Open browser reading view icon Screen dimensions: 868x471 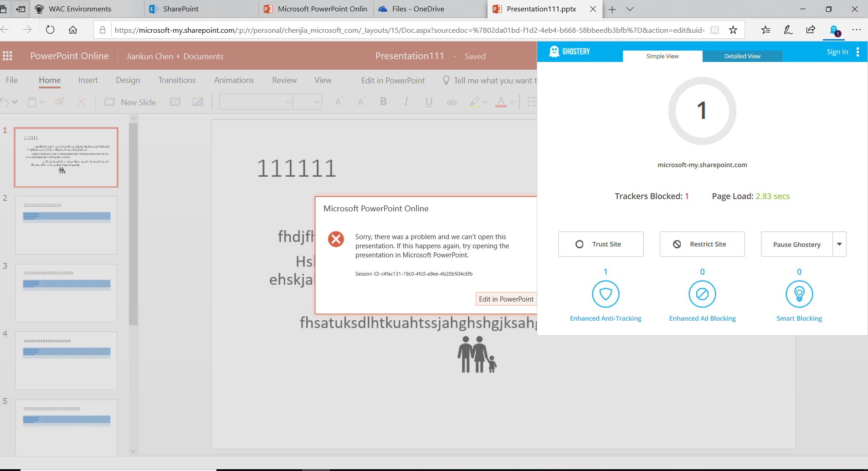(x=715, y=30)
